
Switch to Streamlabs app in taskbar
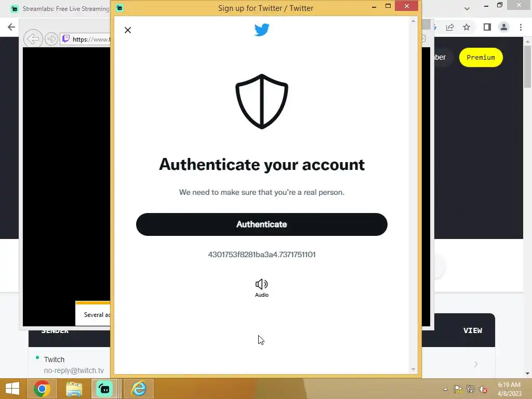pos(104,389)
